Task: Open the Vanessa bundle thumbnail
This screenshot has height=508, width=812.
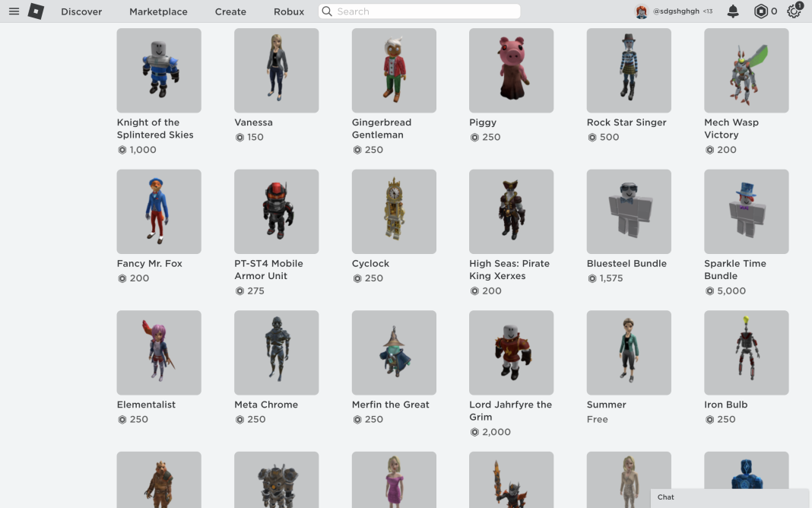Action: 277,71
